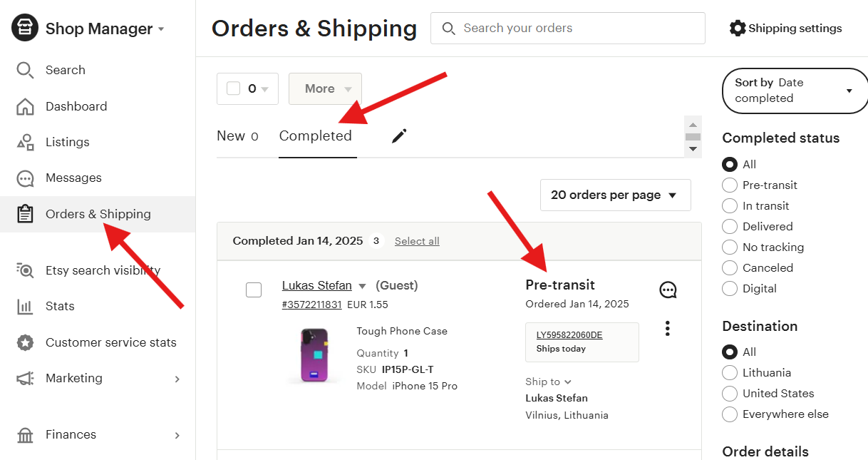Screen dimensions: 868x460
Task: Open the three-dot menu on Lukas Stefan's order
Action: 667,328
